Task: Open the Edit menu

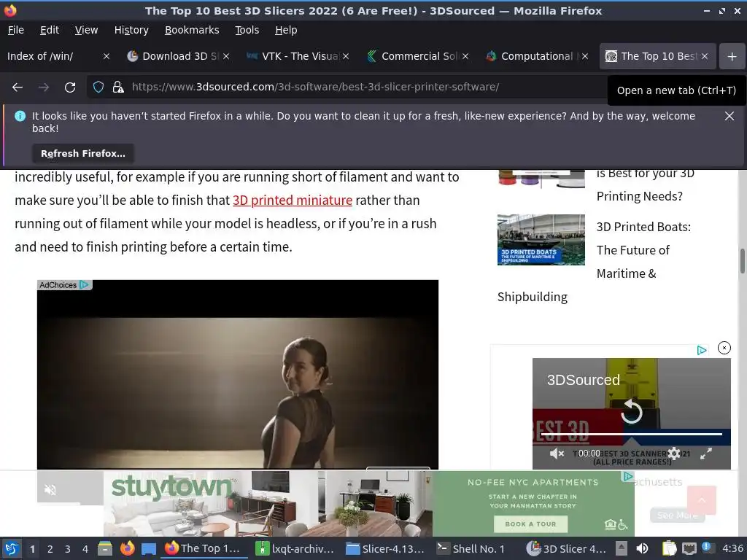Action: tap(50, 30)
